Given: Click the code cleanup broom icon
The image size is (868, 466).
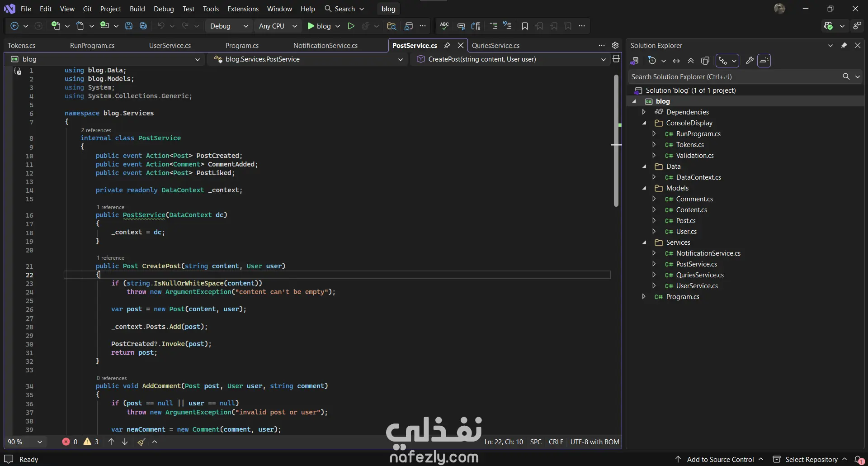Looking at the screenshot, I should [x=142, y=442].
